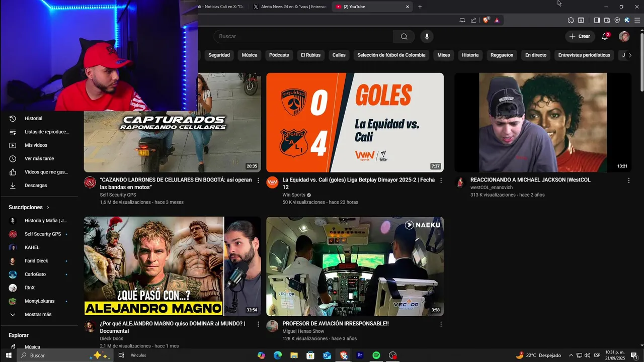
Task: Open westCOL_enanovich channel link
Action: pyautogui.click(x=492, y=188)
